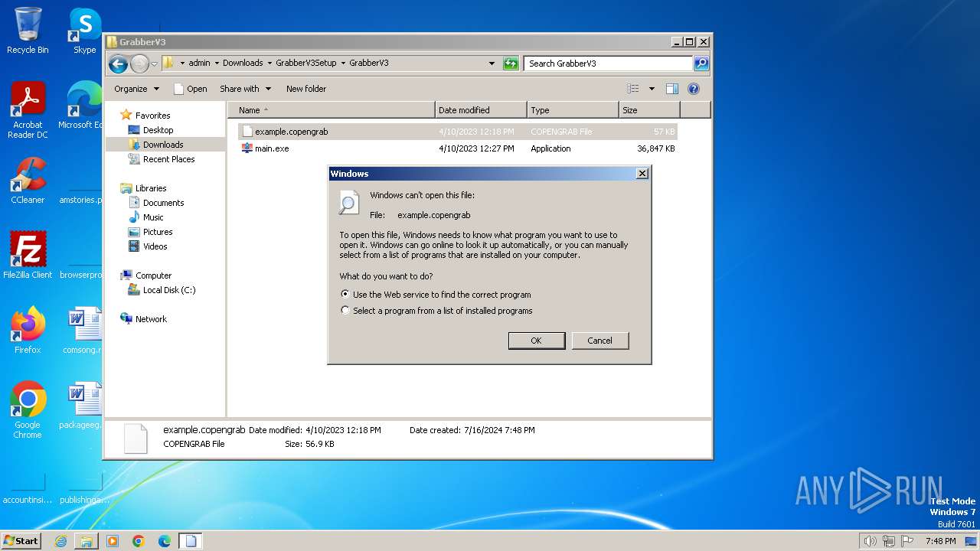980x551 pixels.
Task: Open Music library in navigation pane
Action: (153, 217)
